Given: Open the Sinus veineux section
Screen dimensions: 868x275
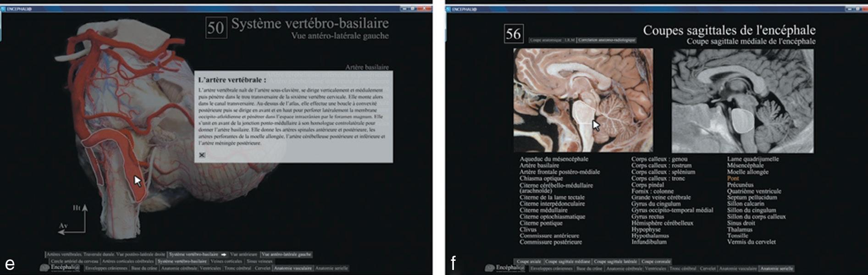Looking at the screenshot, I should pos(260,261).
